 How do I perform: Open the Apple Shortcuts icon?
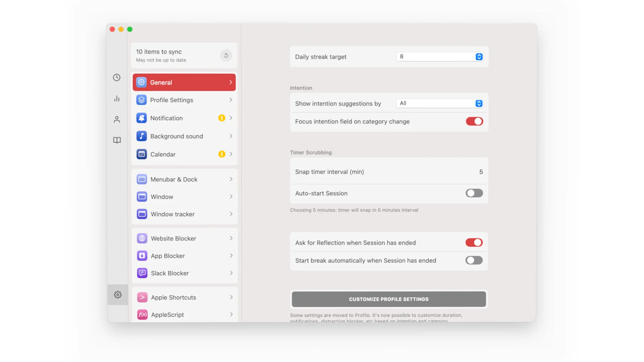point(142,297)
